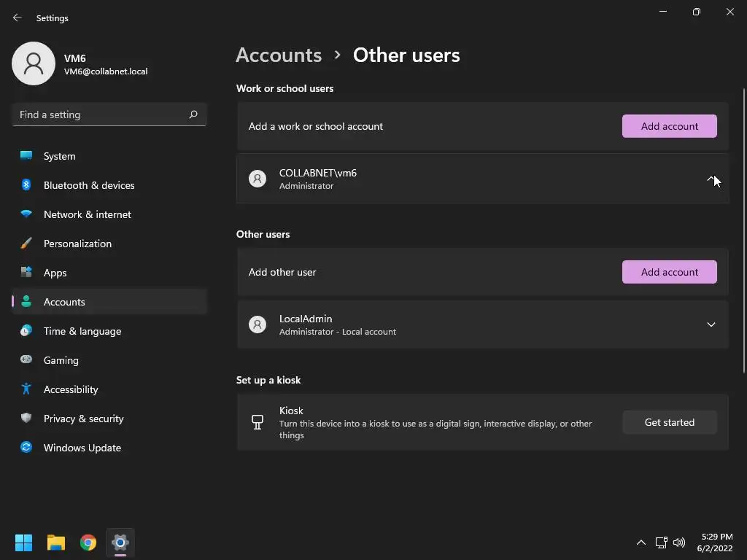This screenshot has height=560, width=747.
Task: Navigate to Accounts via breadcrumb
Action: coord(279,55)
